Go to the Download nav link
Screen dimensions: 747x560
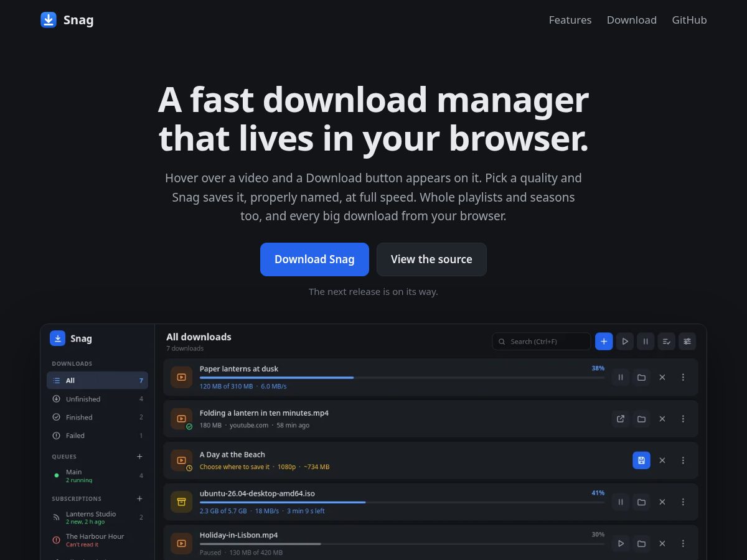[x=631, y=20]
